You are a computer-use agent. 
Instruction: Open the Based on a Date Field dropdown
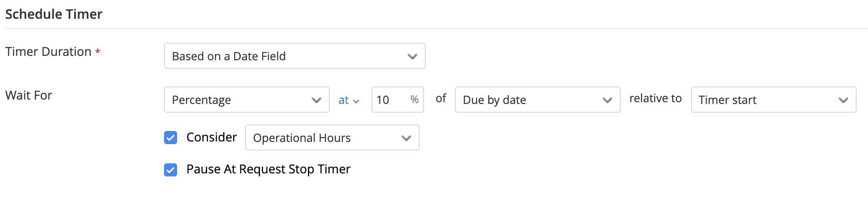pyautogui.click(x=288, y=56)
